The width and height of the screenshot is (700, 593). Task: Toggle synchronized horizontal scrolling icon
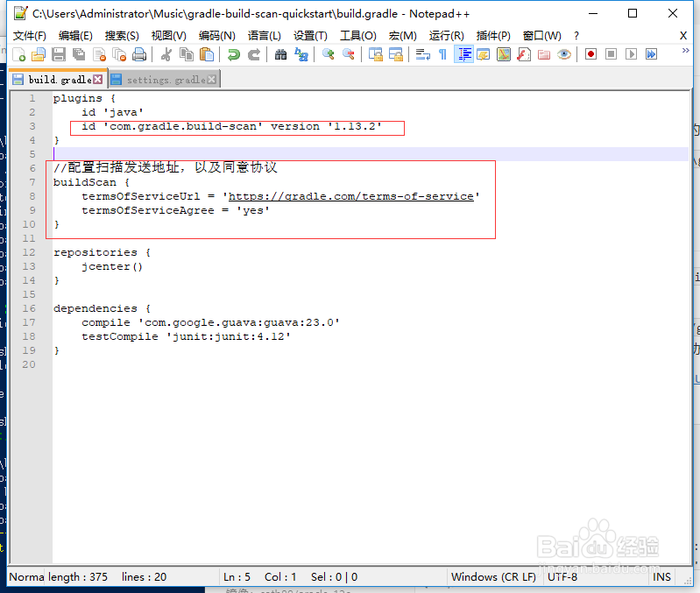click(395, 54)
